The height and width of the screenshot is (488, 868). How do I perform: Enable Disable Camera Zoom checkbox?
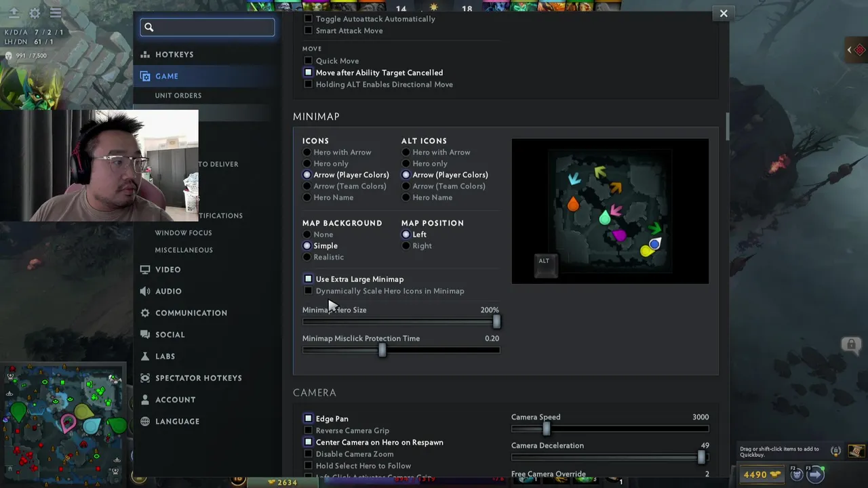[x=309, y=454]
